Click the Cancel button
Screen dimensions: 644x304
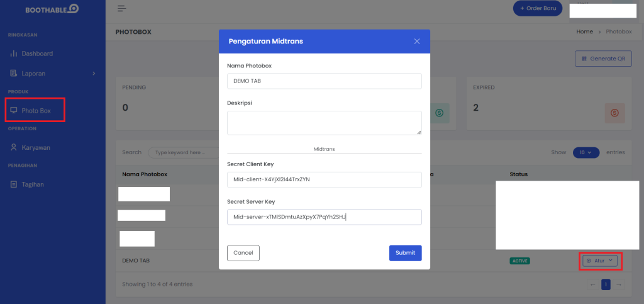(x=243, y=253)
